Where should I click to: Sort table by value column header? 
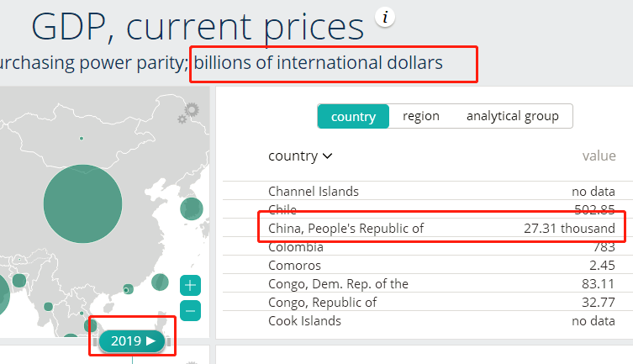pos(599,156)
